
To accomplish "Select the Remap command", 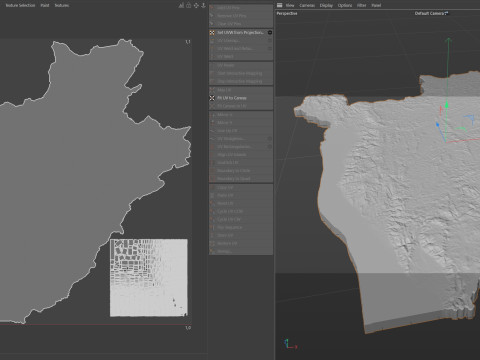I will coord(241,251).
